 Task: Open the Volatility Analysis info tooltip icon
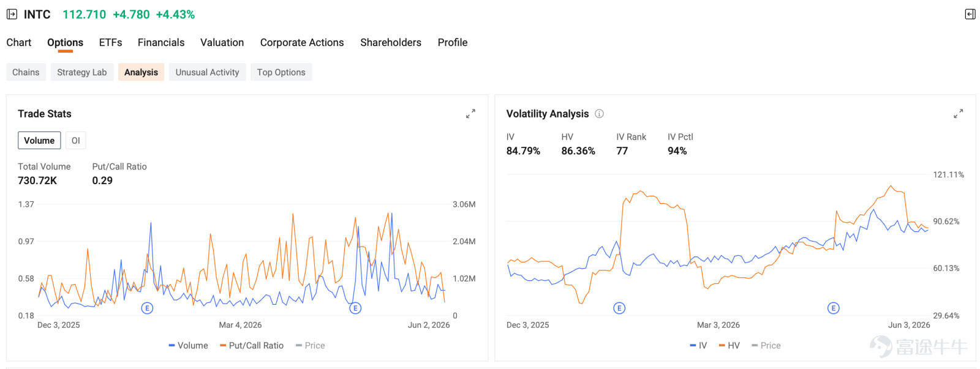point(599,114)
